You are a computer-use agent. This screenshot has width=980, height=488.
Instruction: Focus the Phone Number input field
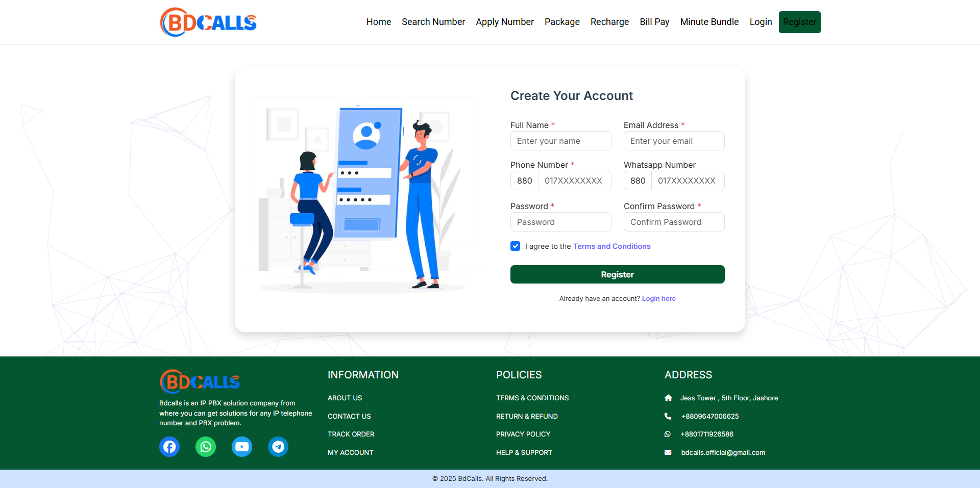tap(575, 181)
